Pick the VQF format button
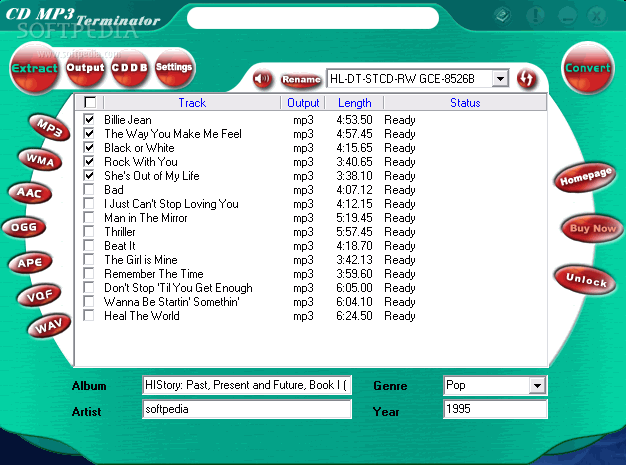 [39, 295]
